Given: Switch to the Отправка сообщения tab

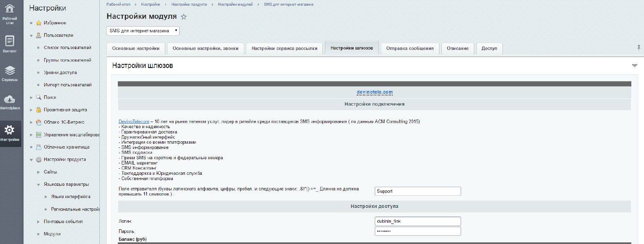Looking at the screenshot, I should (410, 48).
